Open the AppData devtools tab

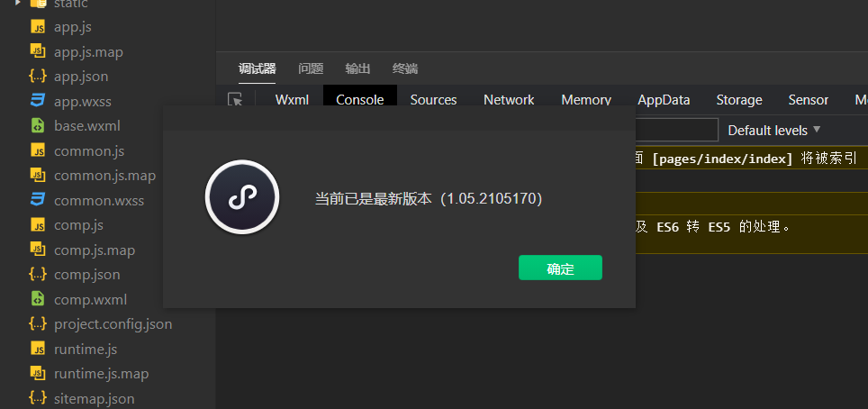(664, 100)
